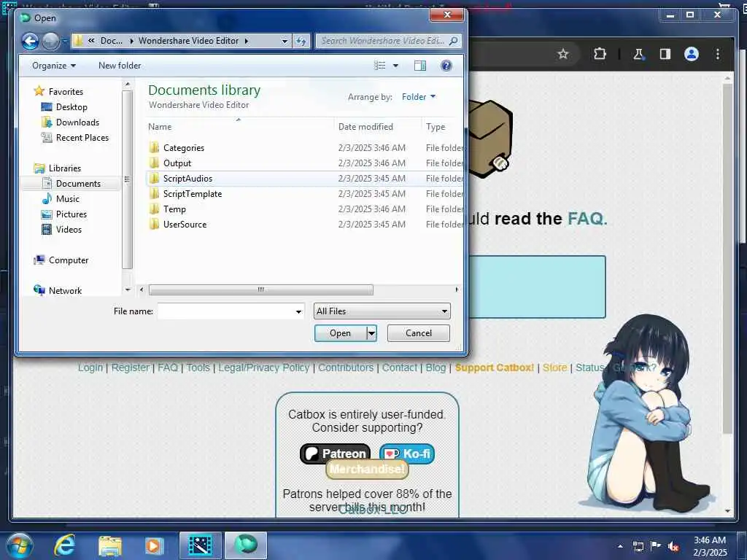
Task: Click the Search Wondershare Video Editor box
Action: pos(383,41)
